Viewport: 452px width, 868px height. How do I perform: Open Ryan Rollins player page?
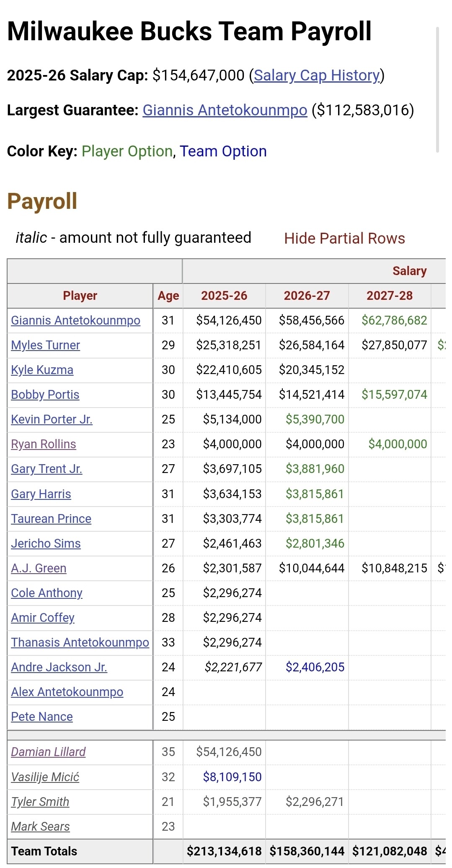tap(44, 444)
